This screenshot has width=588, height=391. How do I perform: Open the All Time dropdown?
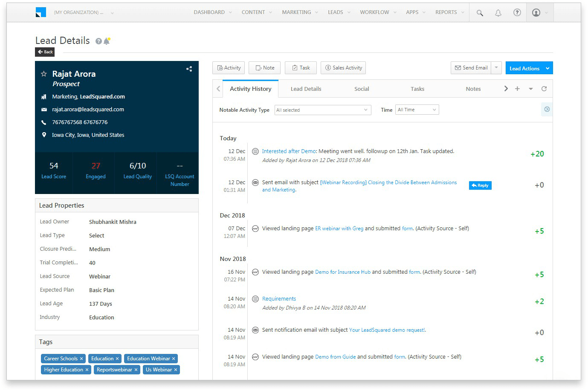[x=417, y=109]
